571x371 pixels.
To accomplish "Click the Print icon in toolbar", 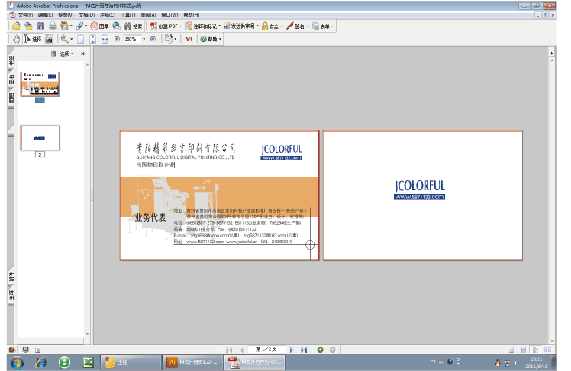I will click(53, 26).
